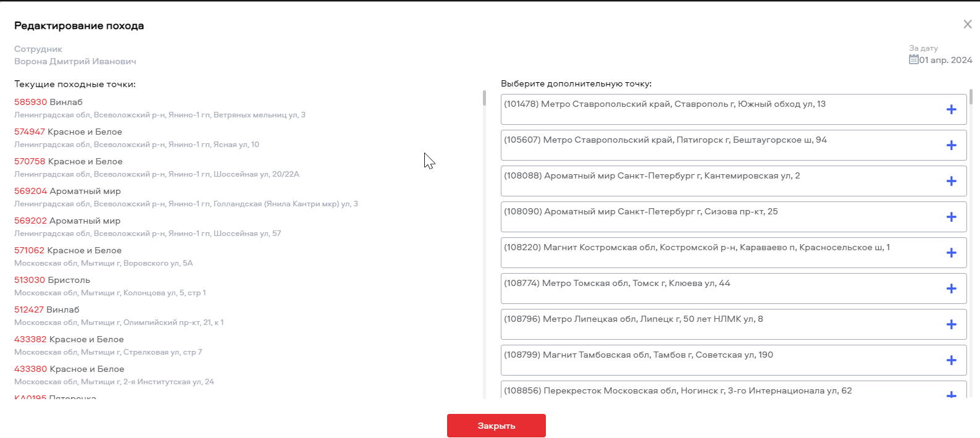Click the row text (108799) Магнит Тамбовская обл
980x438 pixels.
pos(638,355)
